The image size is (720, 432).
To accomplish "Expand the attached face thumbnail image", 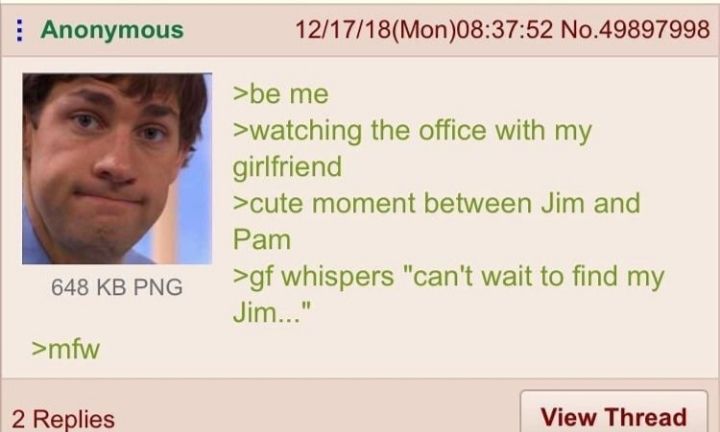I will [x=117, y=168].
